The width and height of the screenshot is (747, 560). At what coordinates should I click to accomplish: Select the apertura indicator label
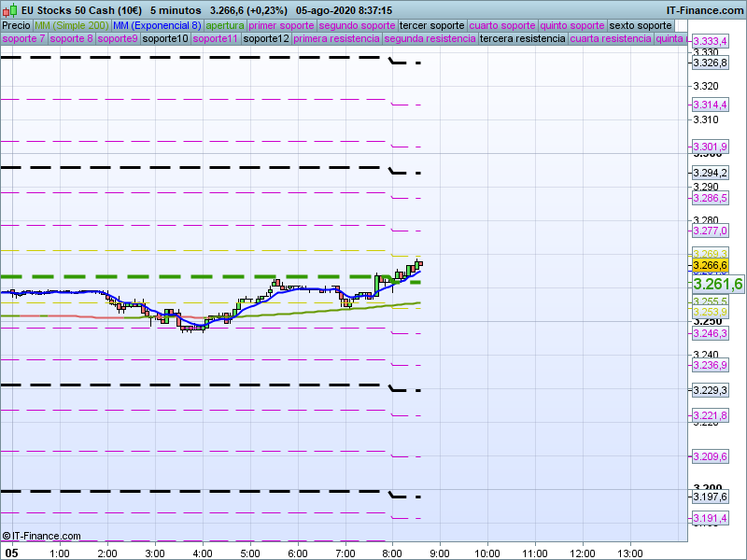(x=225, y=25)
